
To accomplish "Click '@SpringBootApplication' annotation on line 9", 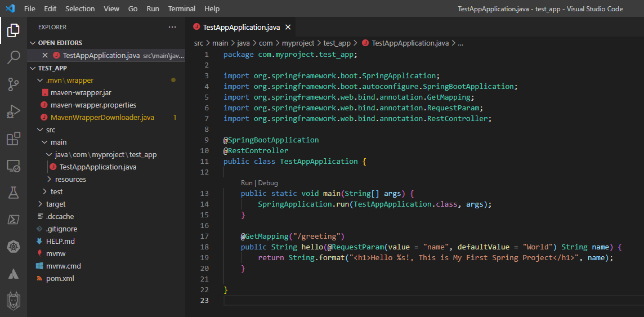I will 271,140.
